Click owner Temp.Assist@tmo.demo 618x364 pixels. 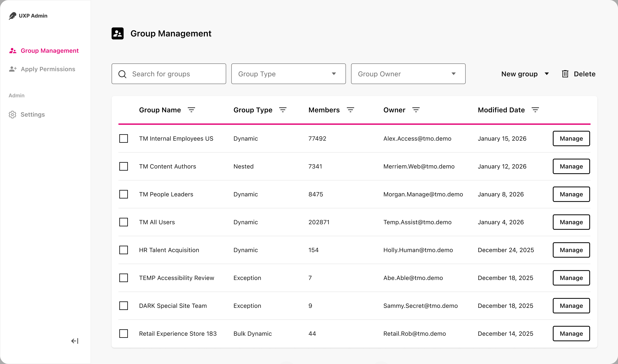(417, 222)
